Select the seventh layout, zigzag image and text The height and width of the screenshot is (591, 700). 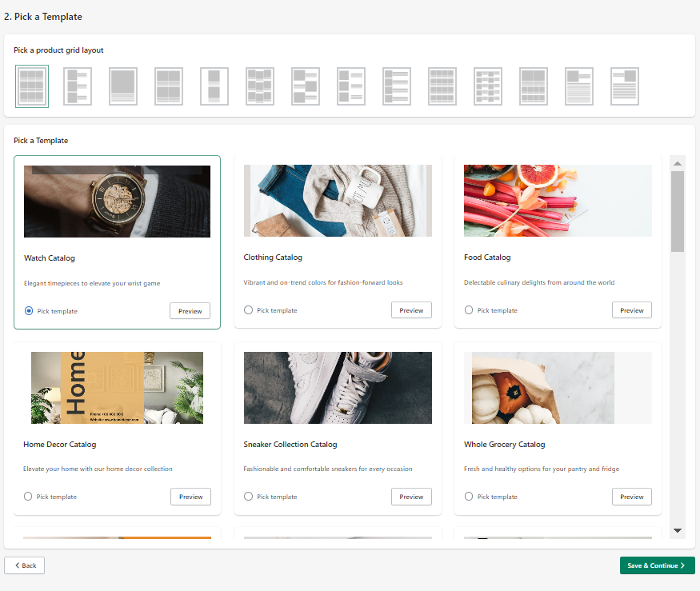click(306, 86)
